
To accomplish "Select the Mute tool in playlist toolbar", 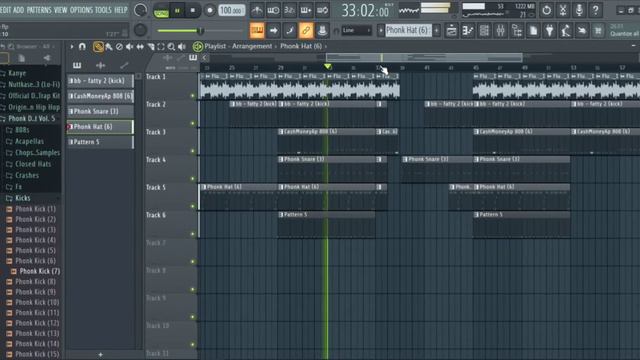I will (129, 47).
